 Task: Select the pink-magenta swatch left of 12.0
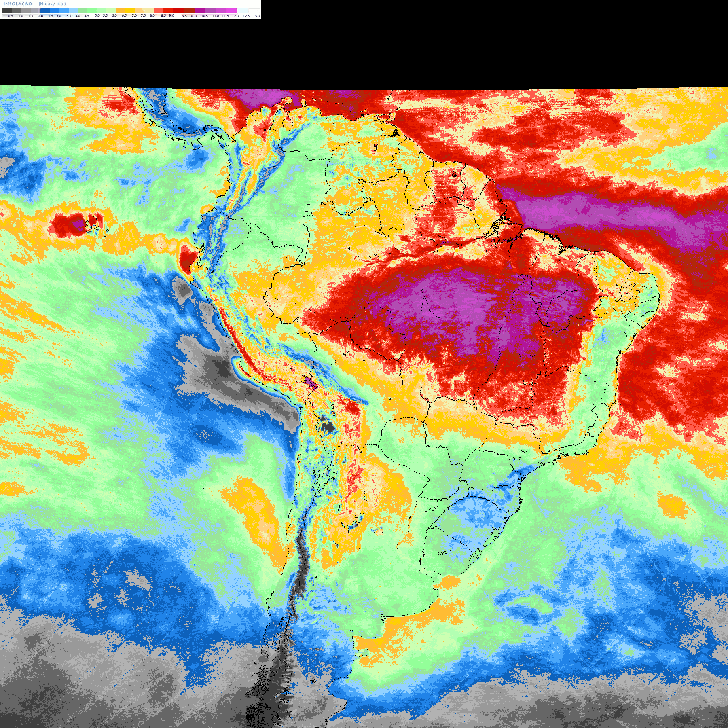click(x=232, y=11)
